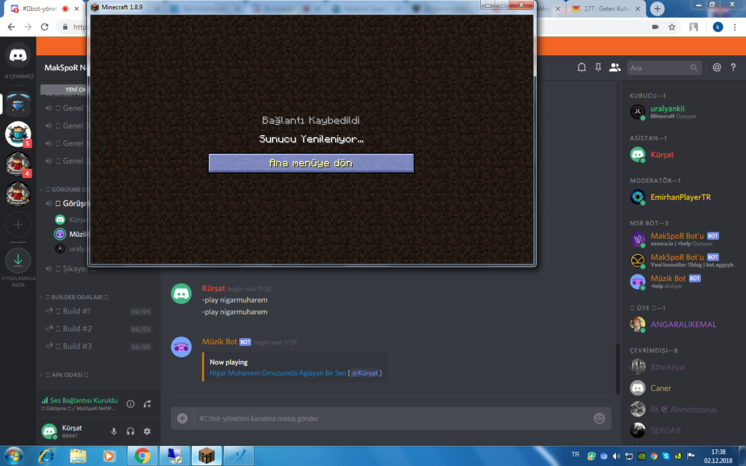Click the add server plus icon
This screenshot has width=746, height=466.
(18, 224)
